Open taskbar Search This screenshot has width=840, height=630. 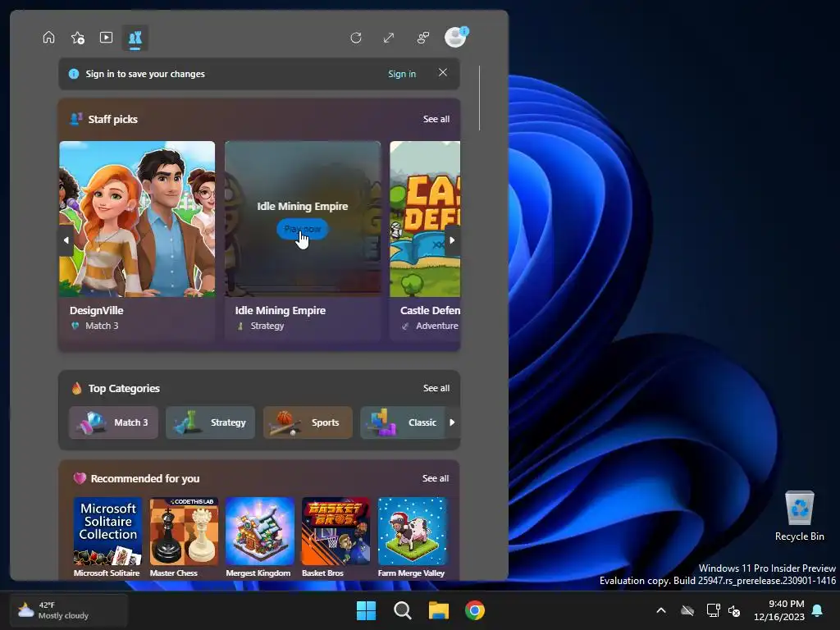(402, 610)
